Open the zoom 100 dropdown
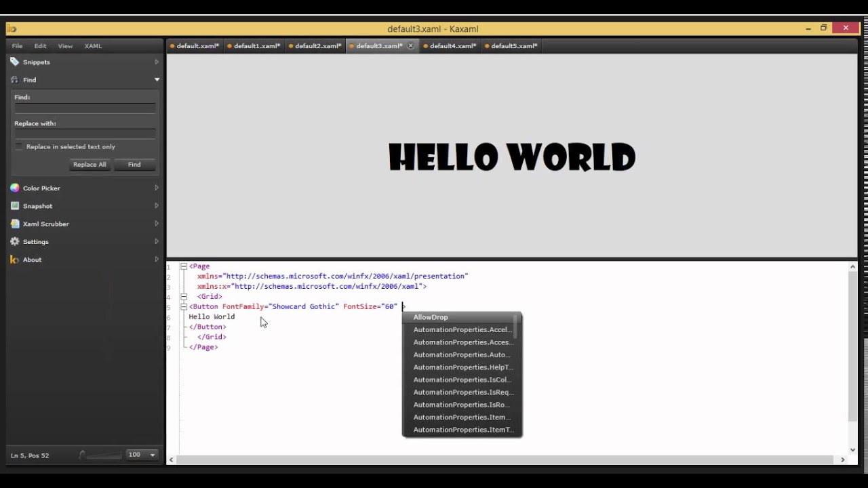 pos(153,455)
